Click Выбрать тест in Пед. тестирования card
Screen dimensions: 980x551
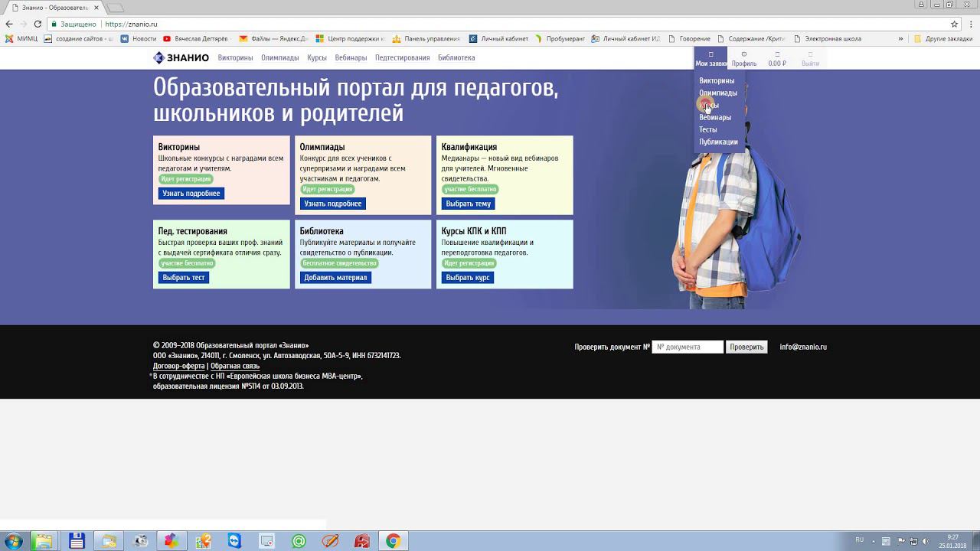pos(184,278)
